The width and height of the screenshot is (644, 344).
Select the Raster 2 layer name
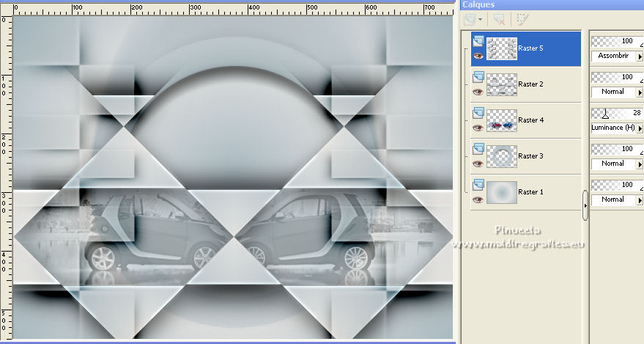coord(530,84)
